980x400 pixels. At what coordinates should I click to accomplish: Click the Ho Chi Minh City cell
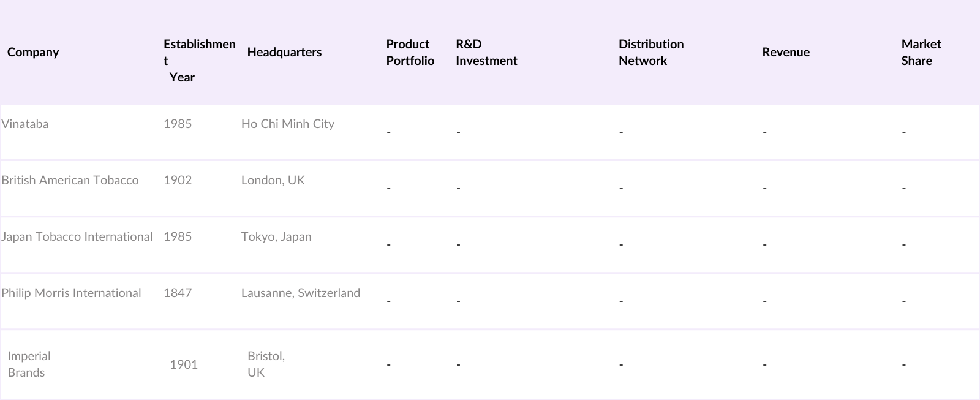[288, 124]
